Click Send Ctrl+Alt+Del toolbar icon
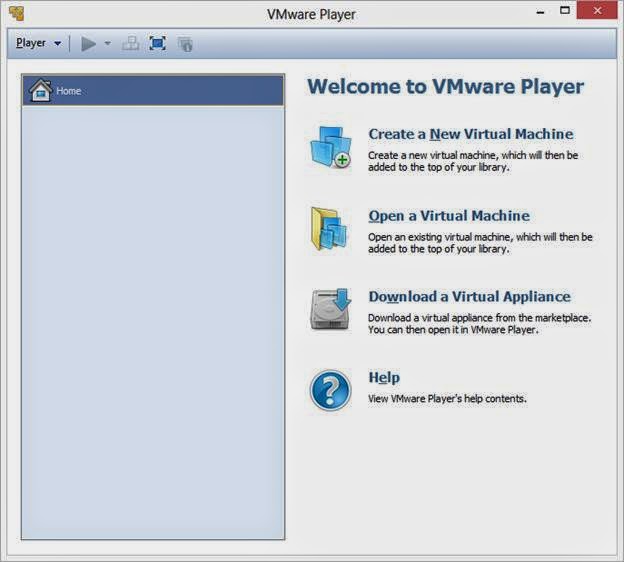The image size is (624, 562). pyautogui.click(x=130, y=43)
